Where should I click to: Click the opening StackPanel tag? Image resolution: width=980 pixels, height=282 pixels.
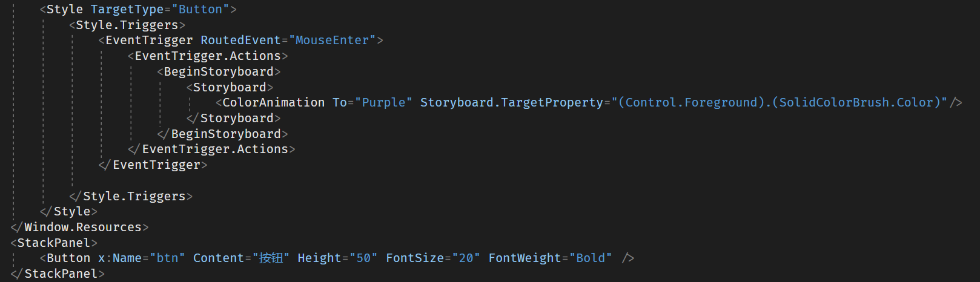click(54, 243)
